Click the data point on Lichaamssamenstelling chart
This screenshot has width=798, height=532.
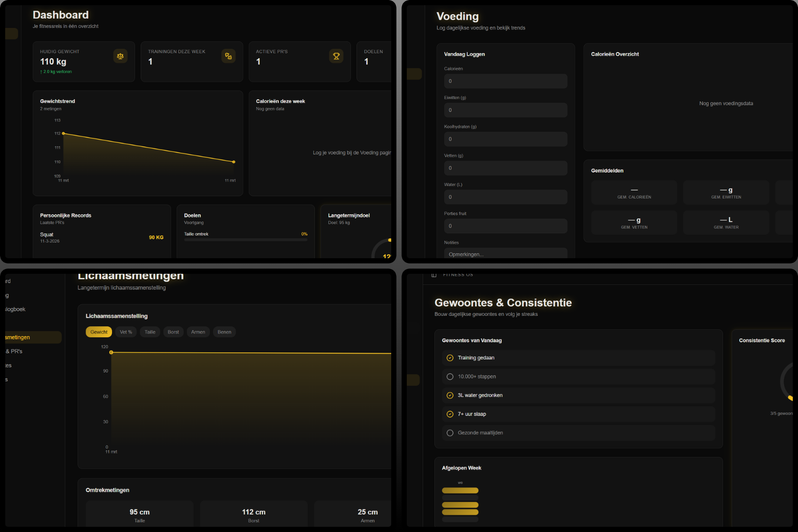111,352
